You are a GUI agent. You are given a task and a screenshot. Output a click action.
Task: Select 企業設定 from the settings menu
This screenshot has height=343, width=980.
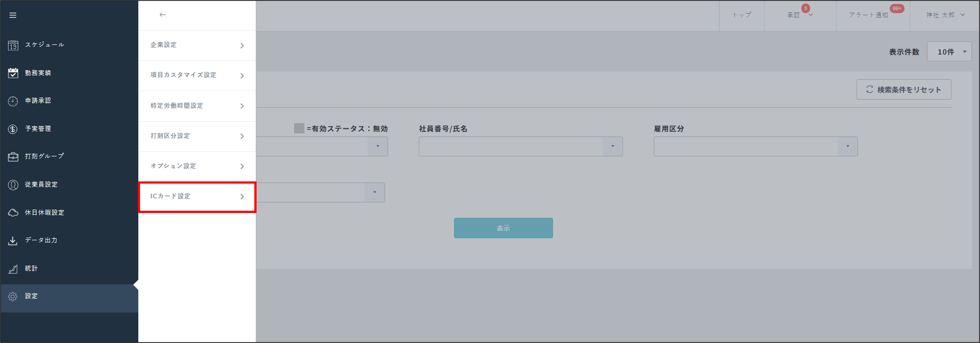tap(196, 45)
